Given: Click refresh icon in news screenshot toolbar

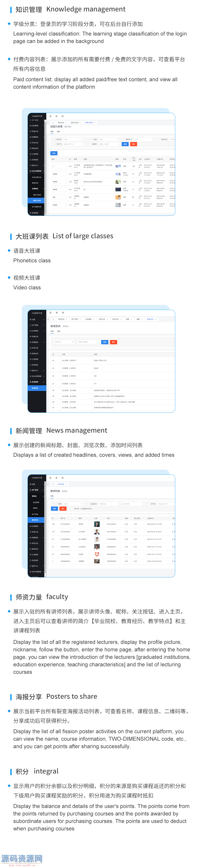Looking at the screenshot, I should pos(63,313).
